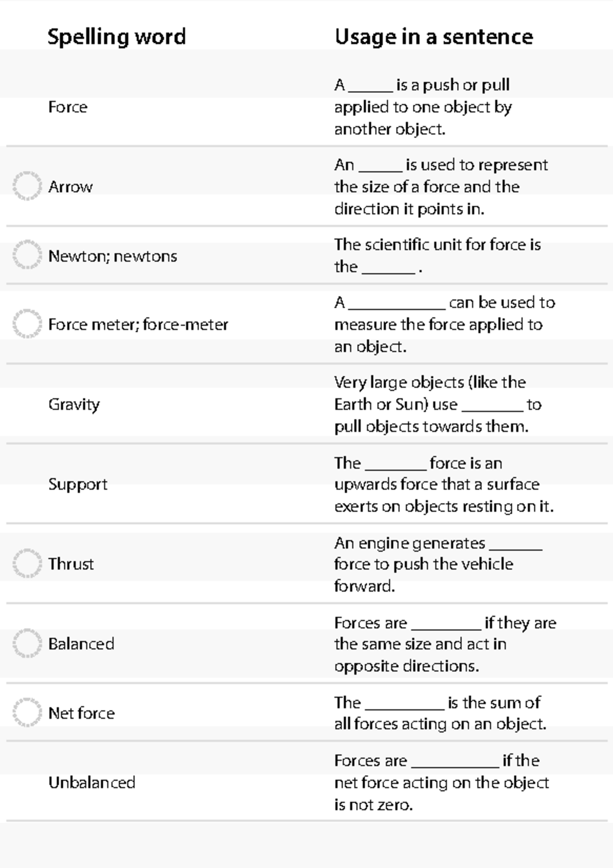Click the Usage in a sentence heading
The width and height of the screenshot is (613, 868).
(x=434, y=37)
